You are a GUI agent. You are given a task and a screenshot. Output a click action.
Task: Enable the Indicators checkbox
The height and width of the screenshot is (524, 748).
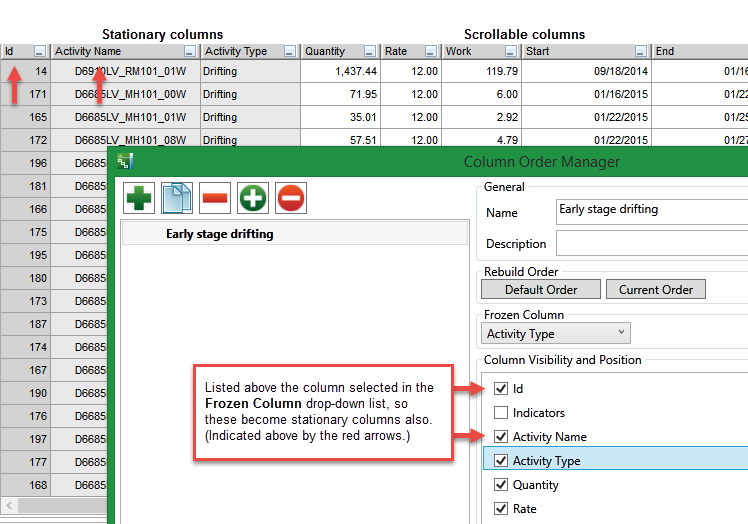click(x=501, y=413)
